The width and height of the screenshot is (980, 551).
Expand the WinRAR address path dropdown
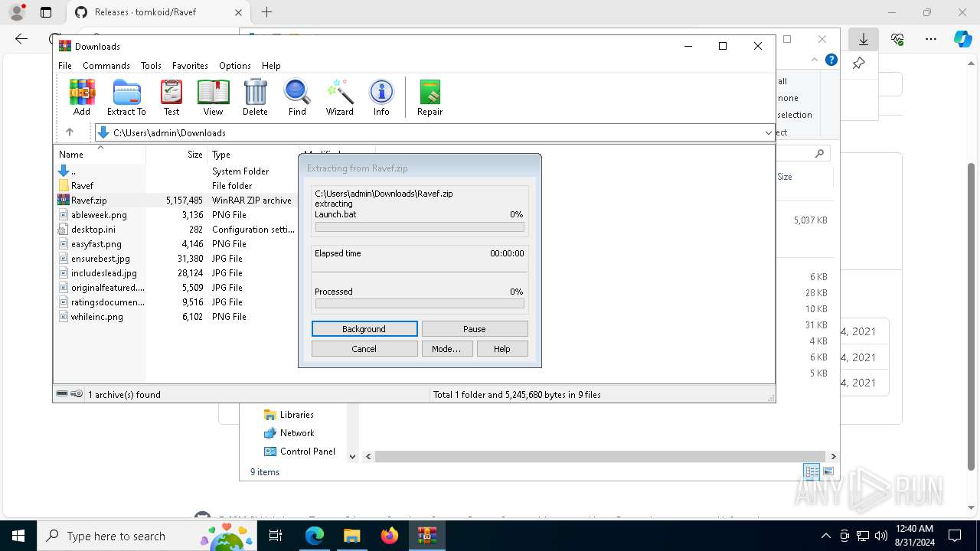[768, 132]
